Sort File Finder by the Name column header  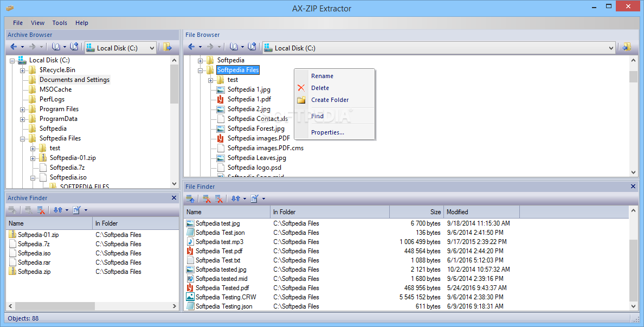tap(227, 212)
